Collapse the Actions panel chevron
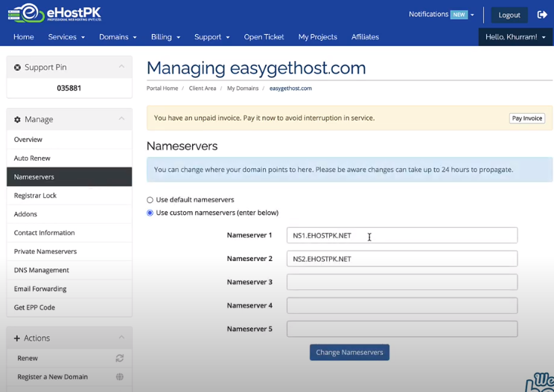The image size is (554, 392). [121, 337]
